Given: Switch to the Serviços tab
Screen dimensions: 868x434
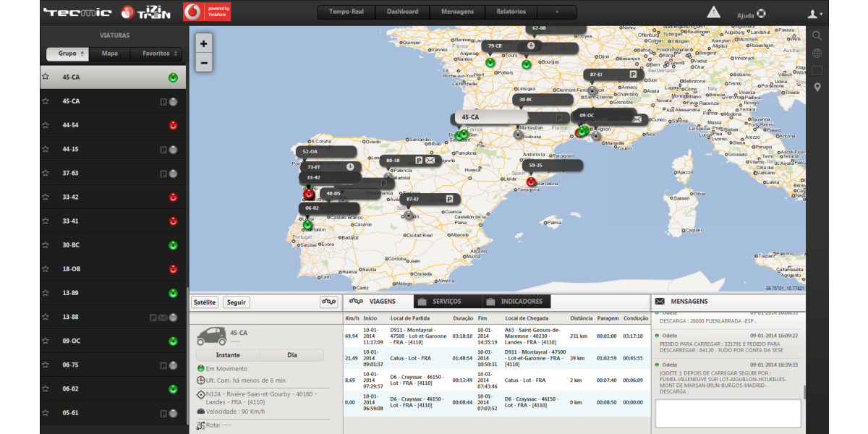Looking at the screenshot, I should (446, 302).
